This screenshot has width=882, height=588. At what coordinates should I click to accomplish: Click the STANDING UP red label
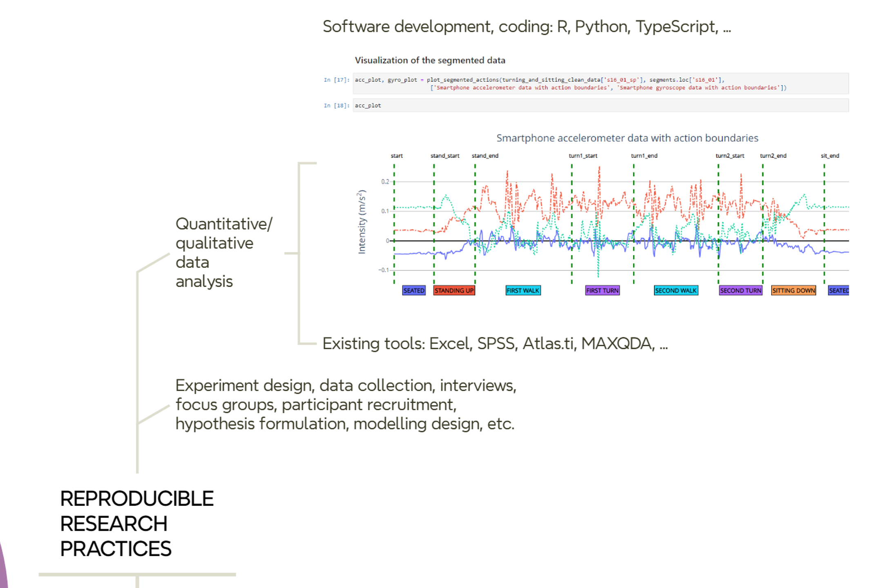[454, 291]
